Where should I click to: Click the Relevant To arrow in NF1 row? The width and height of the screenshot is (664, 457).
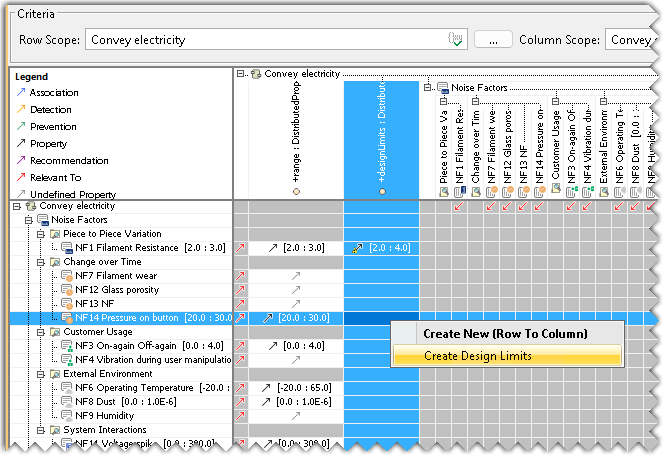pyautogui.click(x=241, y=248)
